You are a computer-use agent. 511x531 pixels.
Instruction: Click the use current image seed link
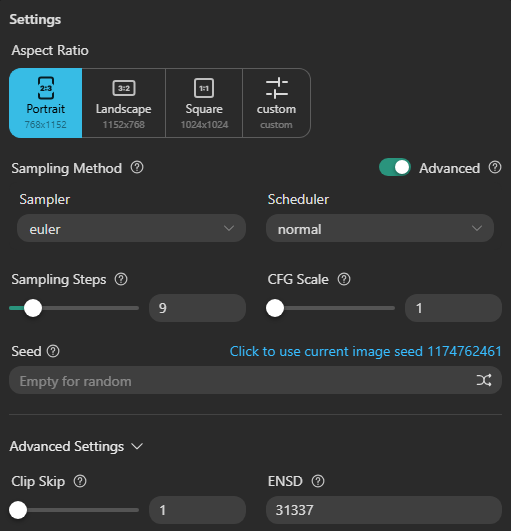click(x=366, y=351)
